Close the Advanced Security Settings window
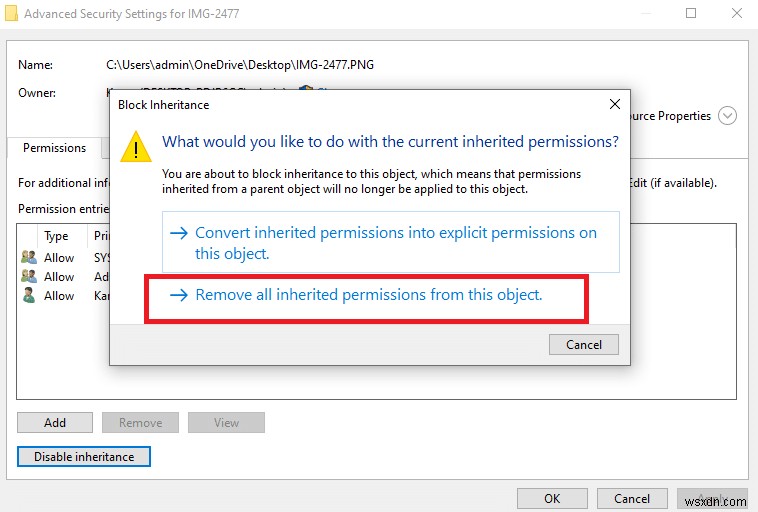Screen dimensions: 758x512 (x=736, y=14)
